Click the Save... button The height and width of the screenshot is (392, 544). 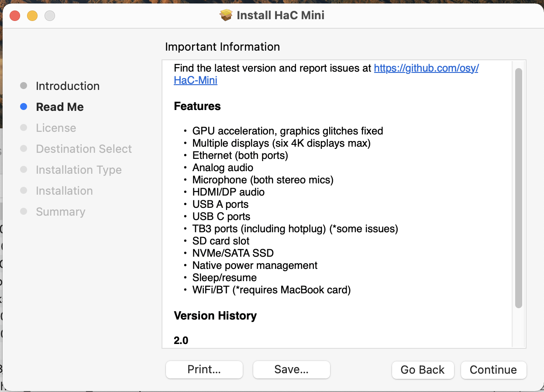292,370
